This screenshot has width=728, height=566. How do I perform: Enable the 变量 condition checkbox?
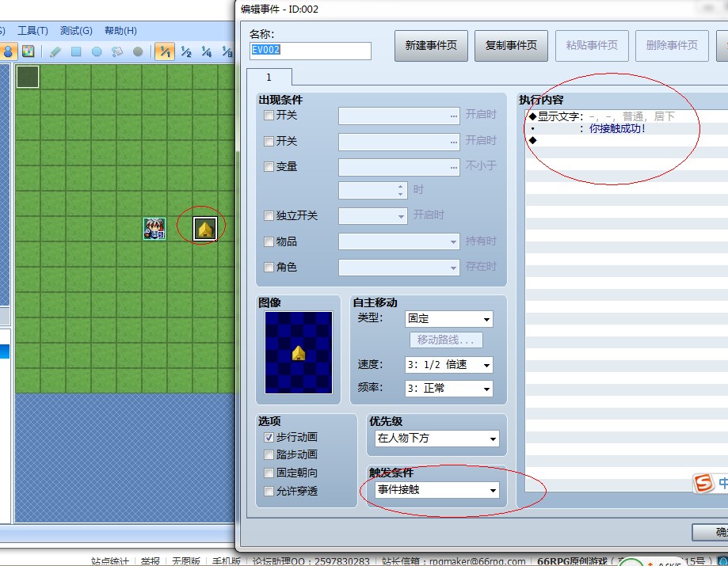click(x=269, y=166)
